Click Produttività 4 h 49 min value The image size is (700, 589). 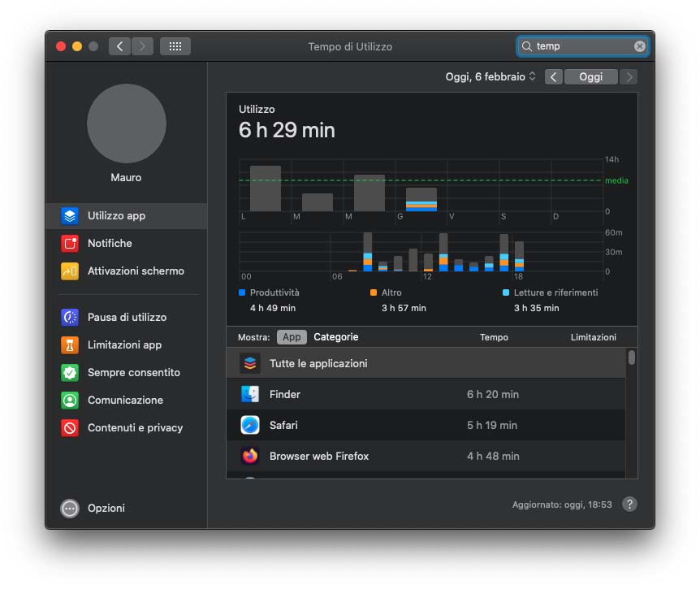coord(273,308)
